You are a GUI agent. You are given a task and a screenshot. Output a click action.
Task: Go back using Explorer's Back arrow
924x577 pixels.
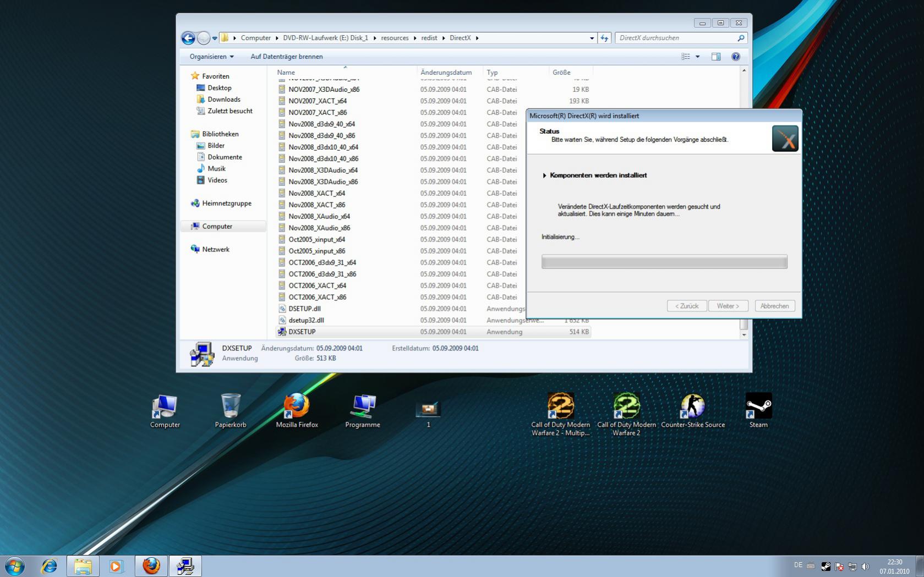coord(188,38)
